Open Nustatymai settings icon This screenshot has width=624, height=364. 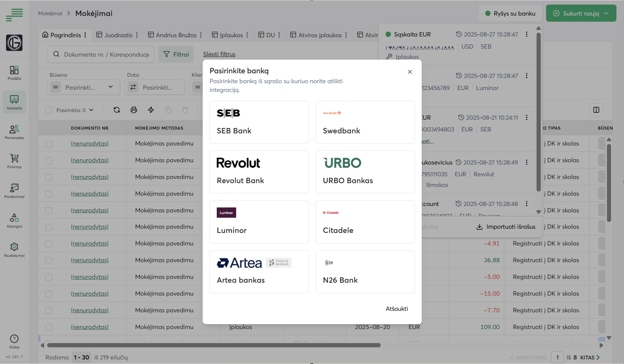[14, 250]
